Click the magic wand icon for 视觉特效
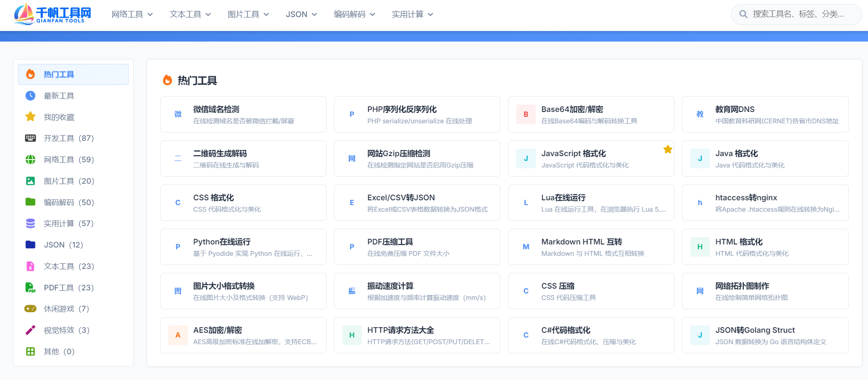Viewport: 868px width, 380px height. 30,330
